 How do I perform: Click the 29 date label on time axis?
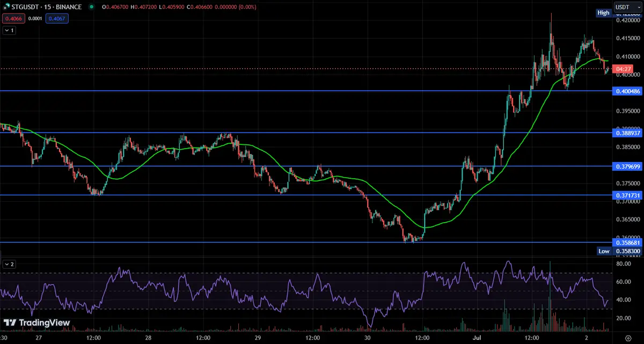click(258, 339)
